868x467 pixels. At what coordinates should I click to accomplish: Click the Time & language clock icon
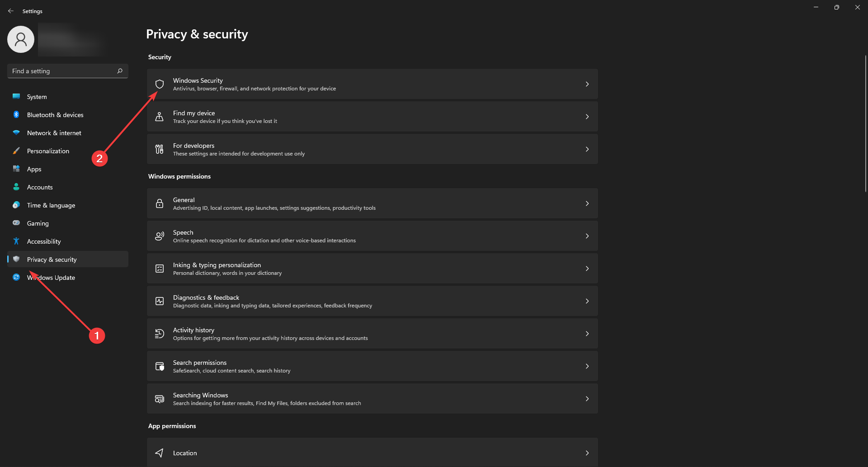point(16,205)
